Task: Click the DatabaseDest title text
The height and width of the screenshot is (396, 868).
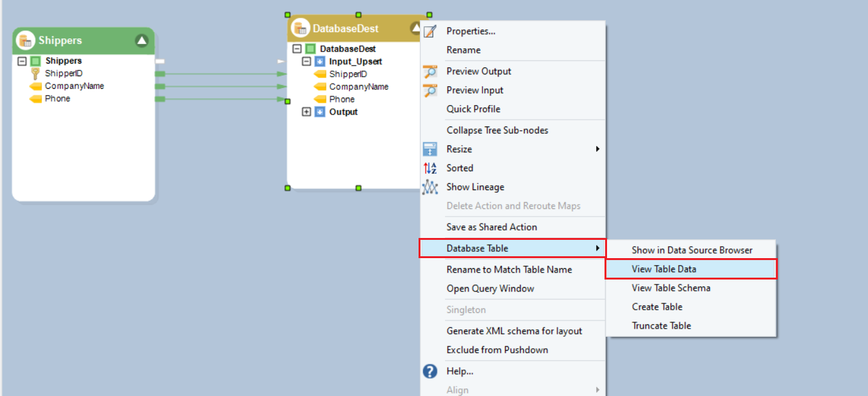Action: (345, 28)
